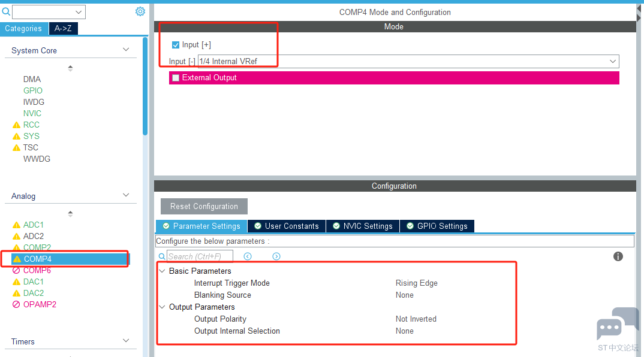Image resolution: width=644 pixels, height=357 pixels.
Task: Select WWDG peripheral
Action: coord(37,159)
